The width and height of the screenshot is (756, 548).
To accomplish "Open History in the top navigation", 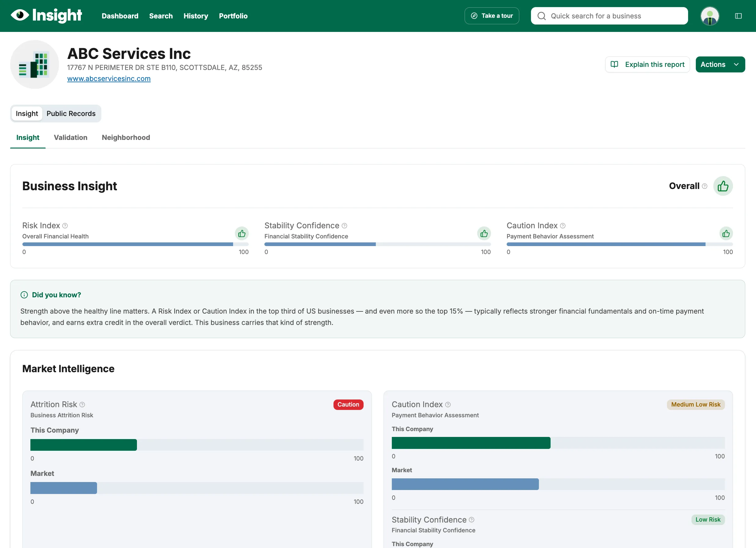I will pyautogui.click(x=196, y=16).
